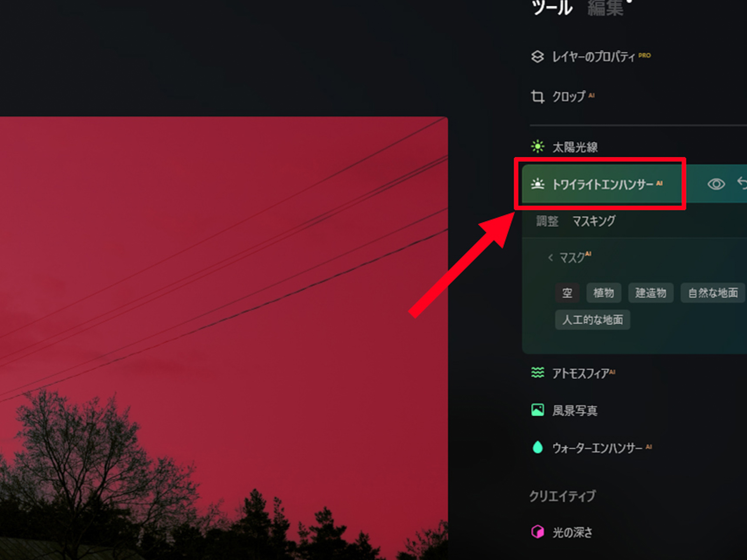Click the トワイライトエンハンサー sunrise icon

[538, 184]
